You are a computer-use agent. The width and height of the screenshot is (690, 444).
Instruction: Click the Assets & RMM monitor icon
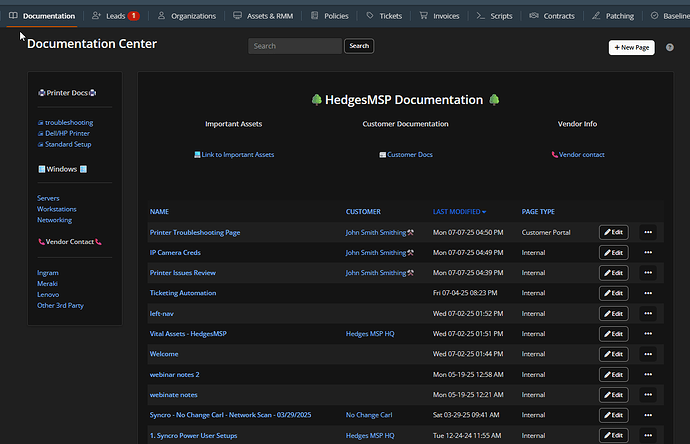tap(237, 16)
